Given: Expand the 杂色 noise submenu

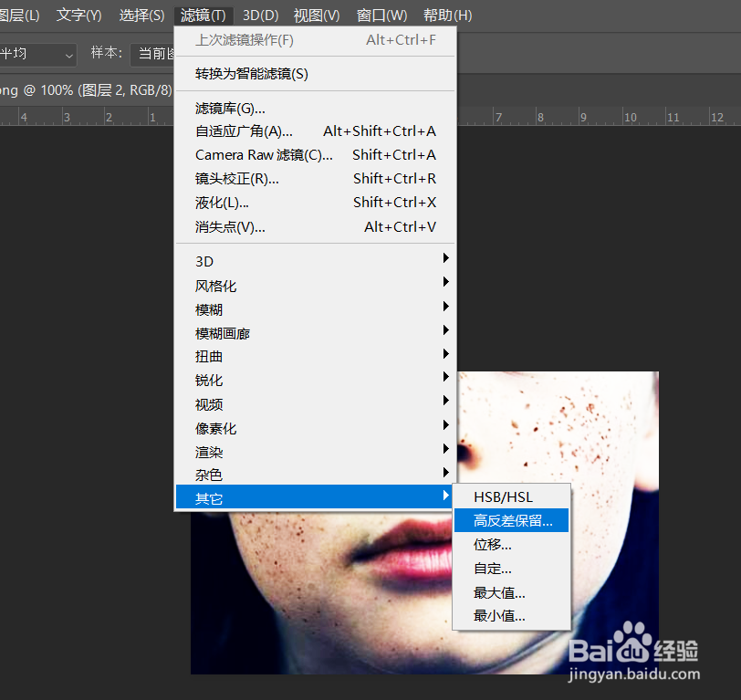Looking at the screenshot, I should pos(208,475).
